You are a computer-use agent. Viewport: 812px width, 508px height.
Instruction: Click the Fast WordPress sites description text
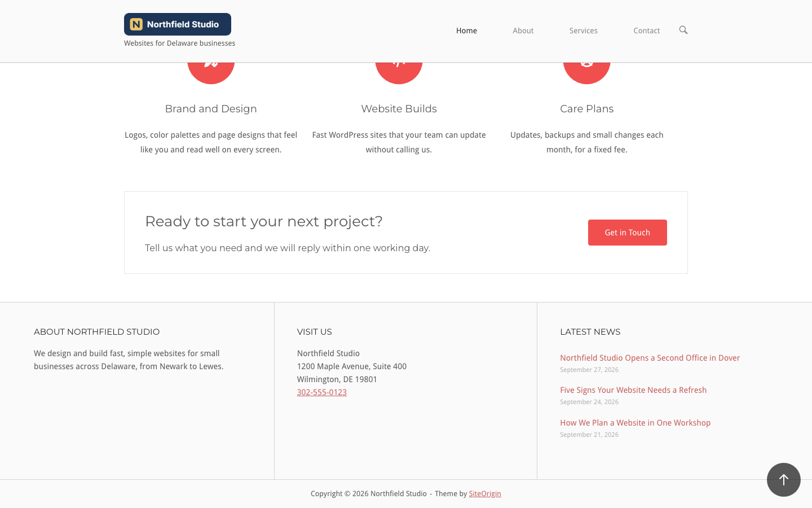pos(399,142)
